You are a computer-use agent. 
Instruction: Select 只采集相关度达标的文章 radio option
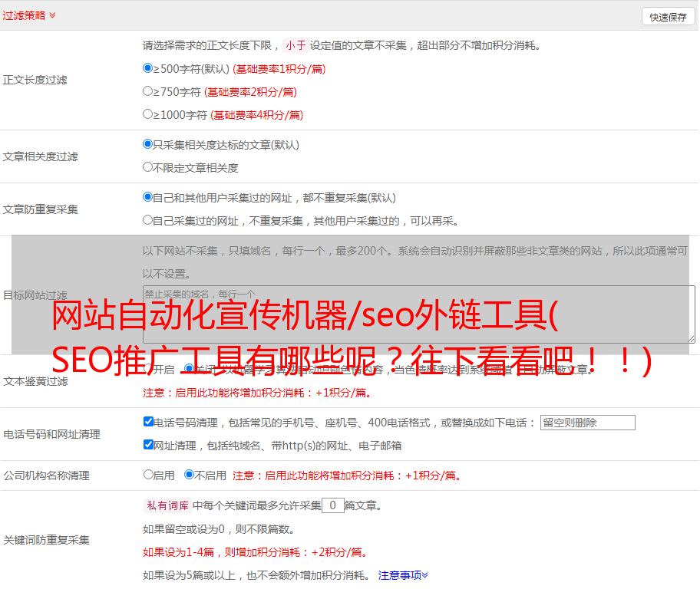click(x=148, y=144)
